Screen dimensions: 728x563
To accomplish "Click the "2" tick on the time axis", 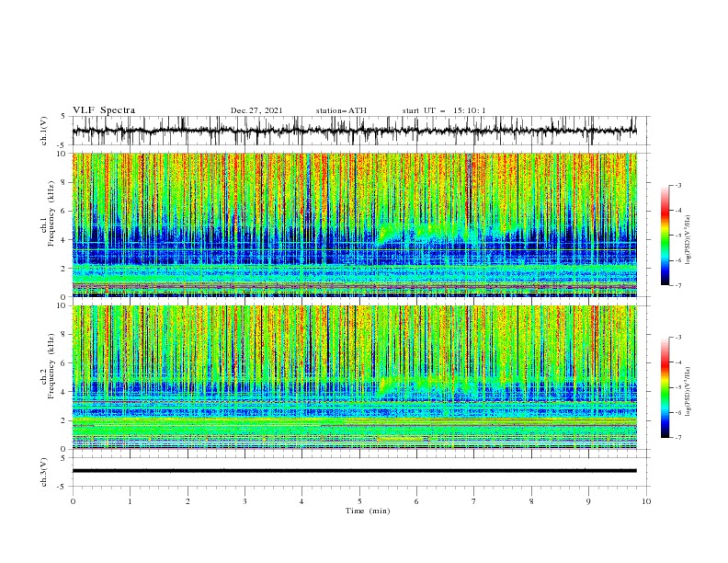I will tap(188, 501).
